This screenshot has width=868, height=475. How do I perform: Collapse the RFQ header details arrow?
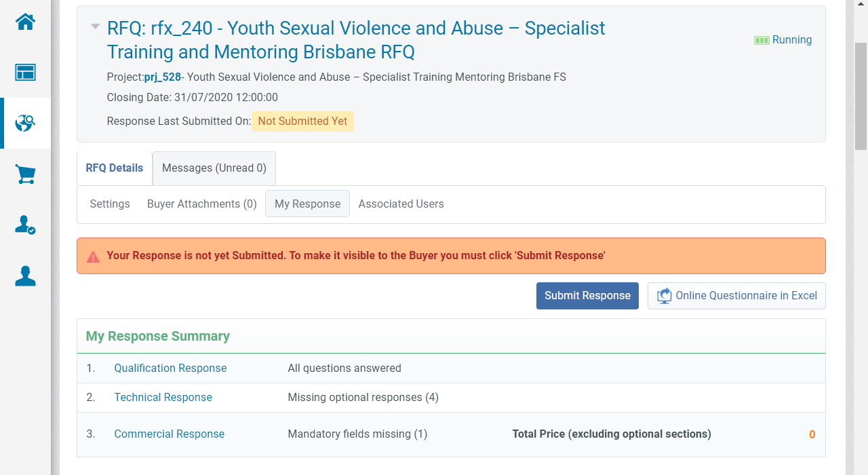96,27
